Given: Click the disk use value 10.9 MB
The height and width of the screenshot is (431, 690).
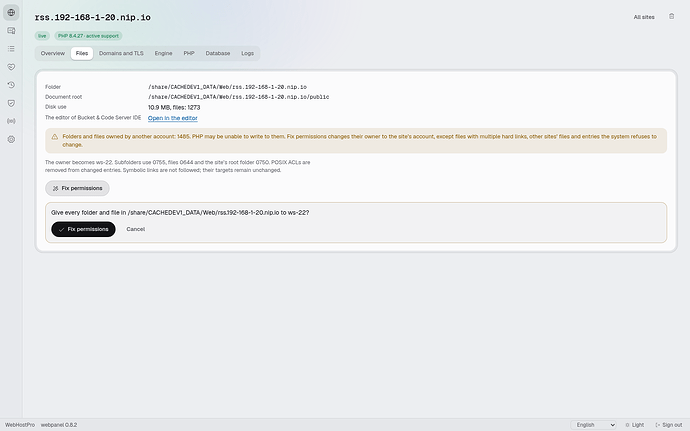Looking at the screenshot, I should click(174, 107).
